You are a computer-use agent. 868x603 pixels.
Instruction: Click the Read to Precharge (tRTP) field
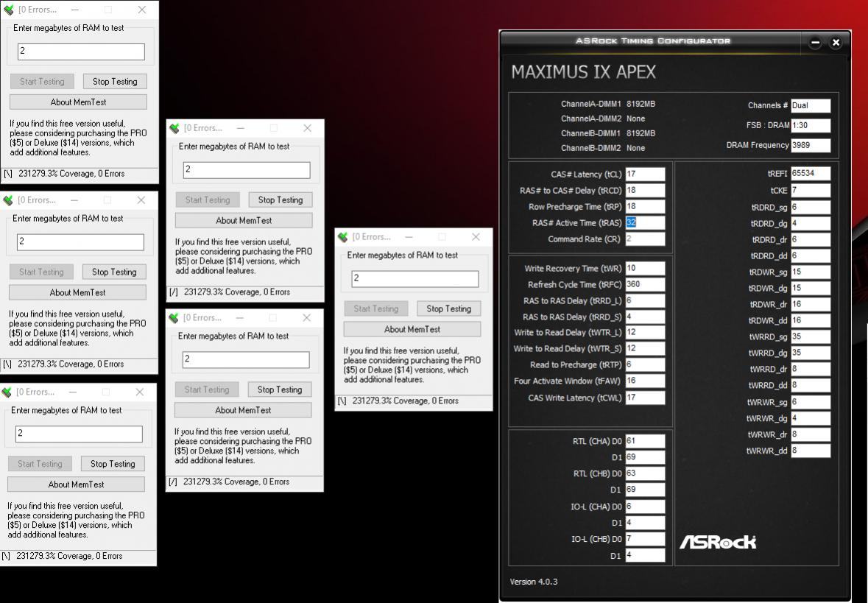coord(645,364)
